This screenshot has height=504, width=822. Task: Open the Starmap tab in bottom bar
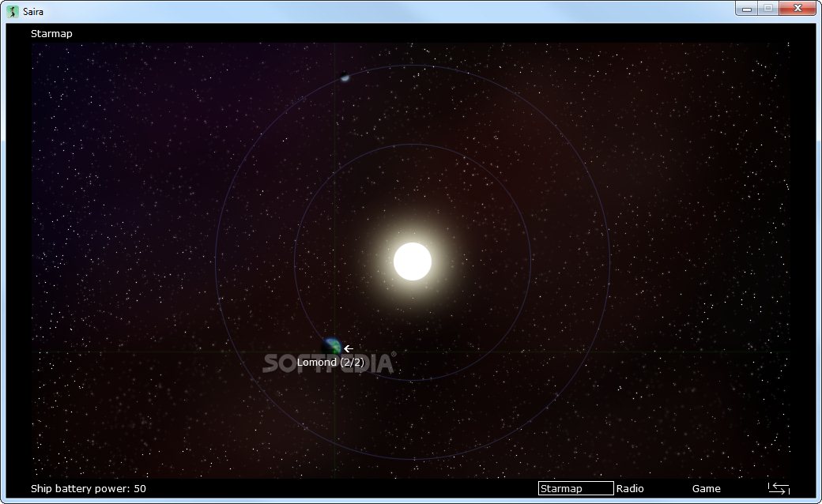click(x=575, y=488)
